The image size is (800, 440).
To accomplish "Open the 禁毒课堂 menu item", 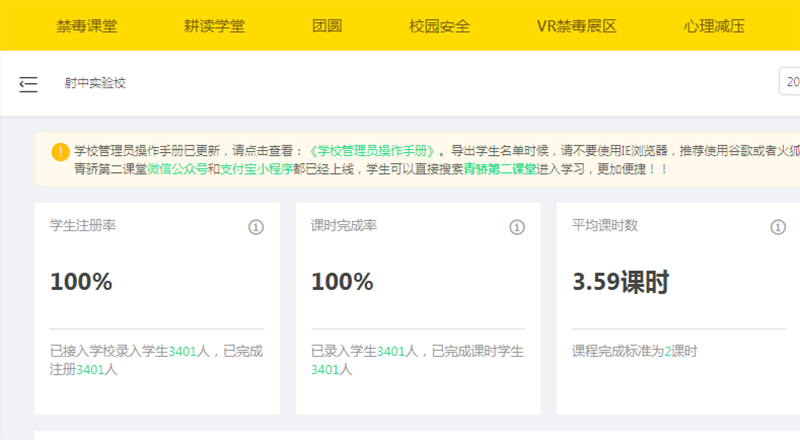I will [x=87, y=26].
